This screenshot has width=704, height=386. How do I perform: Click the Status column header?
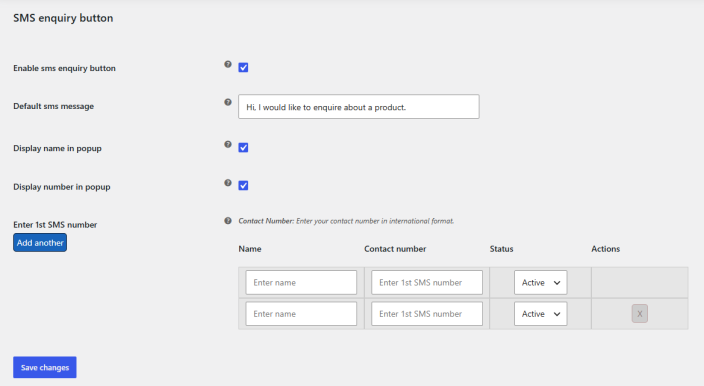pos(502,249)
